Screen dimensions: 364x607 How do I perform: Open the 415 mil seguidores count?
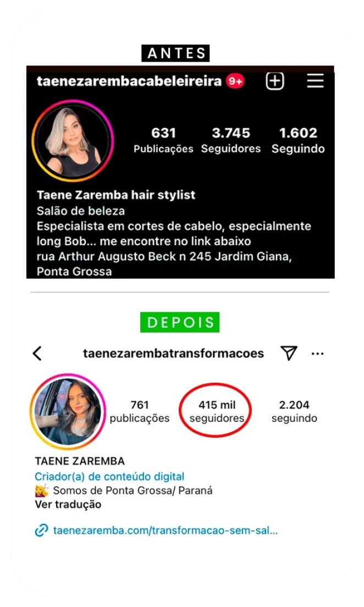point(217,411)
